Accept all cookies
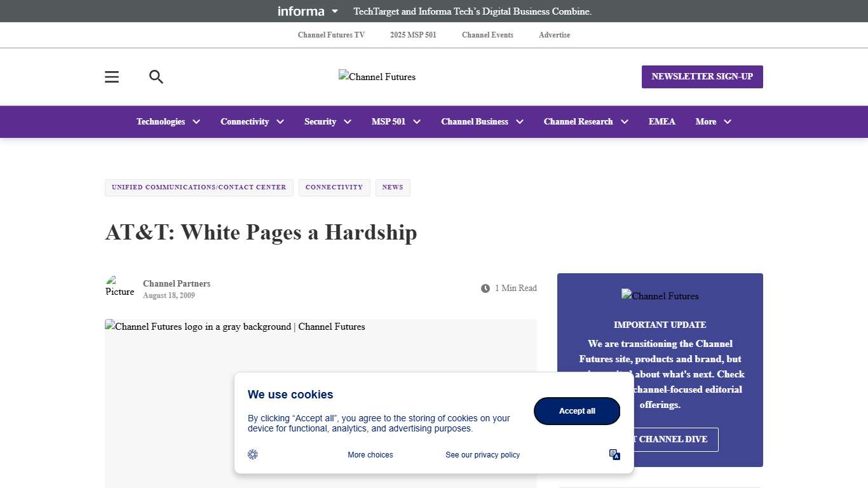Viewport: 868px width, 488px height. click(576, 411)
